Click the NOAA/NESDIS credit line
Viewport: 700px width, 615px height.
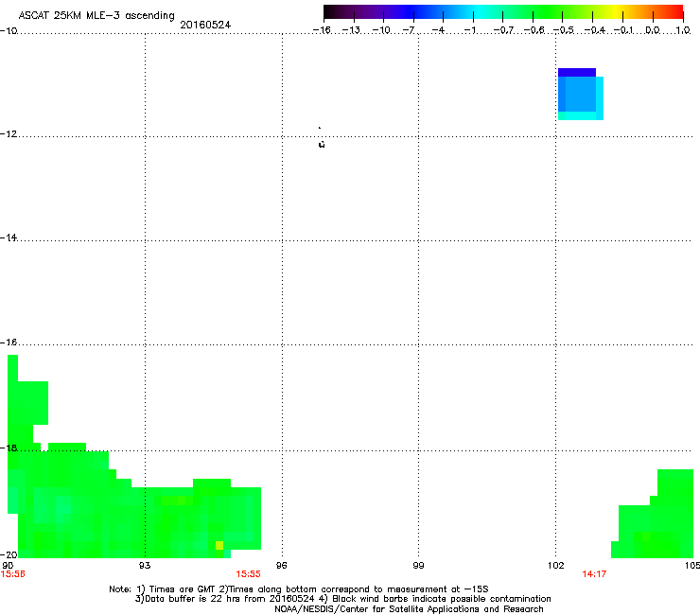click(x=409, y=609)
